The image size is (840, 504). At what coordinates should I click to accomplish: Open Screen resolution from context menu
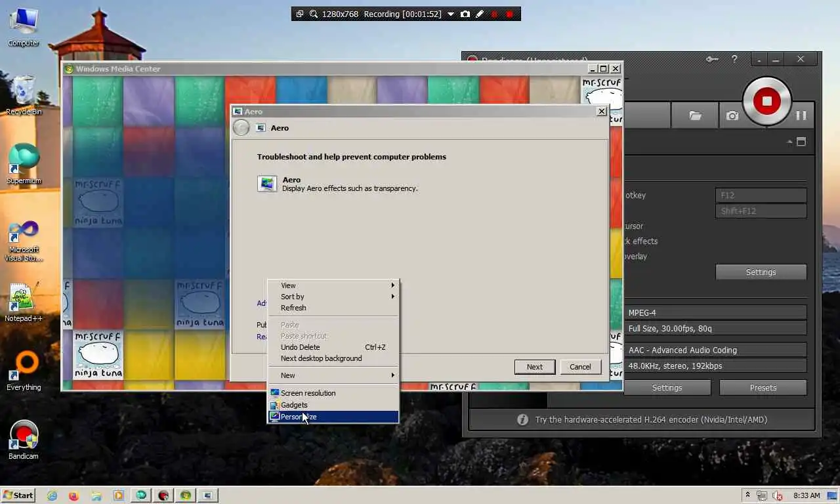click(333, 393)
